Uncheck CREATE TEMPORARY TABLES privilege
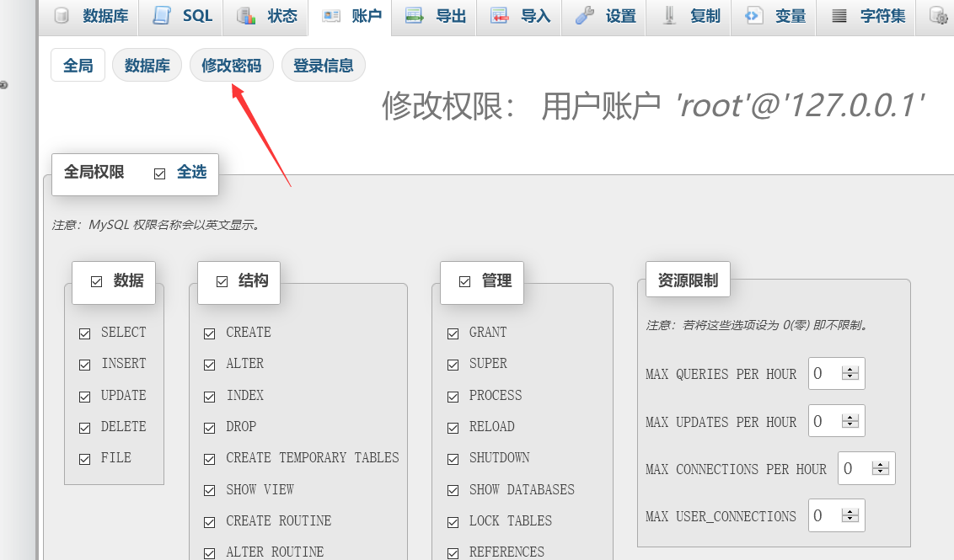Screen dimensions: 954x560 (x=209, y=459)
